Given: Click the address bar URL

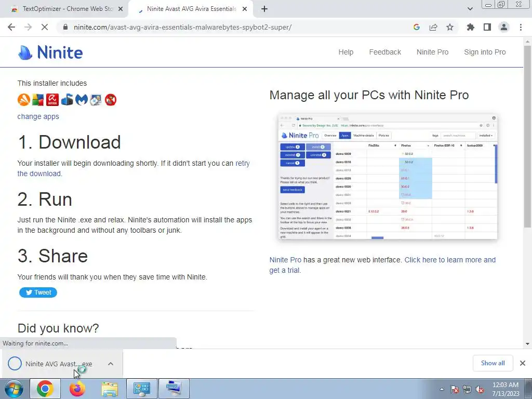Looking at the screenshot, I should [182, 27].
